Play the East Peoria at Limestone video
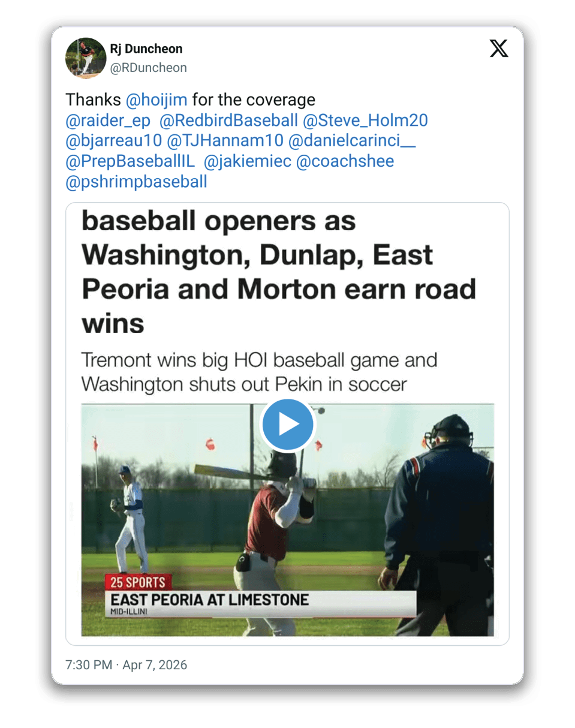575x728 pixels. [287, 425]
